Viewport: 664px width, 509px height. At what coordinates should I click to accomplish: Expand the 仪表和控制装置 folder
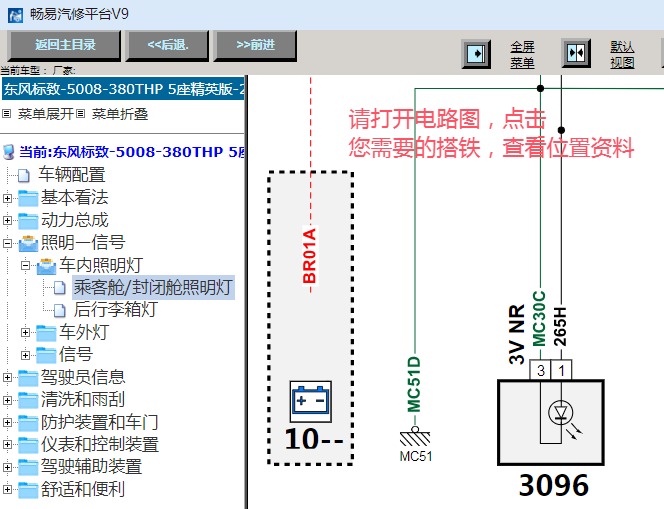click(7, 444)
